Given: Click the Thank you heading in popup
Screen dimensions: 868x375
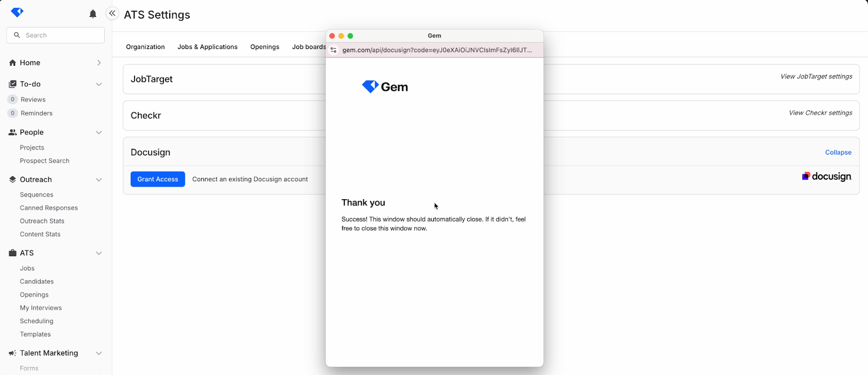Looking at the screenshot, I should tap(363, 203).
